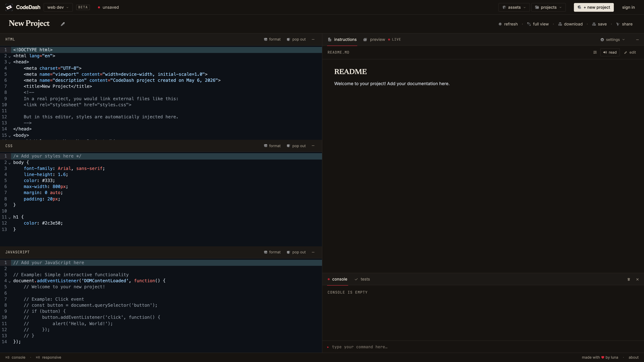
Task: Click the JAVASCRIPT panel header label
Action: coord(17,252)
